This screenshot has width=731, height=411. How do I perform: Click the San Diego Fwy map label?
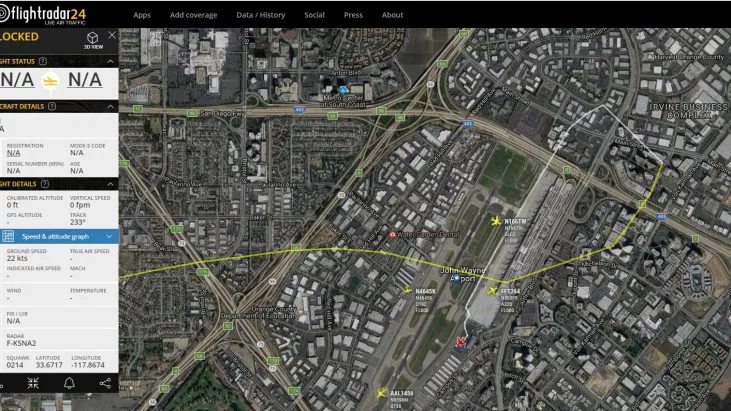pyautogui.click(x=223, y=113)
